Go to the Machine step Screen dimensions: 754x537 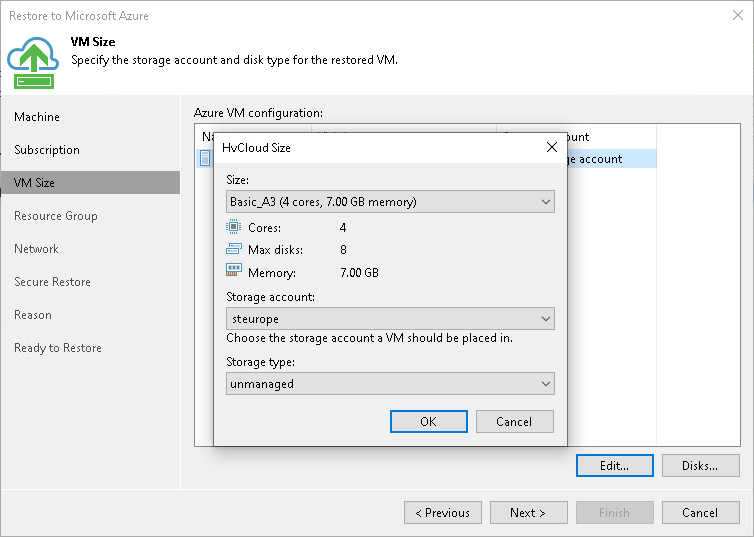point(37,117)
